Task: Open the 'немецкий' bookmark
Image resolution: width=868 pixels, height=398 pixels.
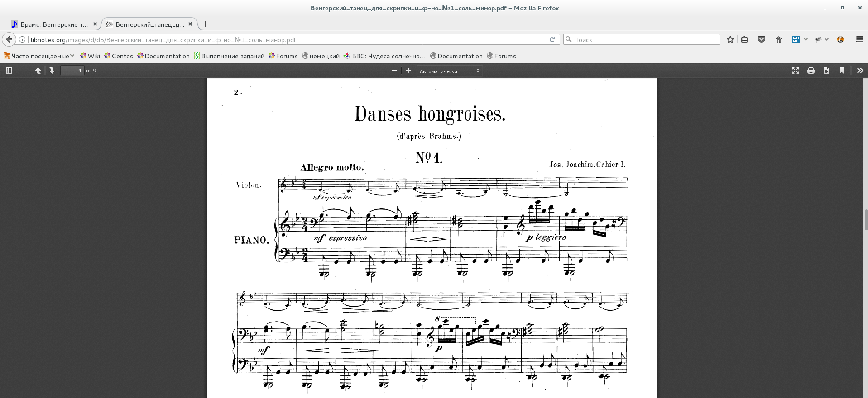Action: click(321, 56)
